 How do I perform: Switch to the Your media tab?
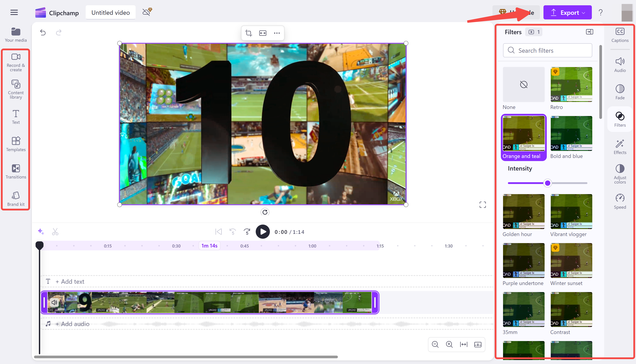[x=15, y=35]
